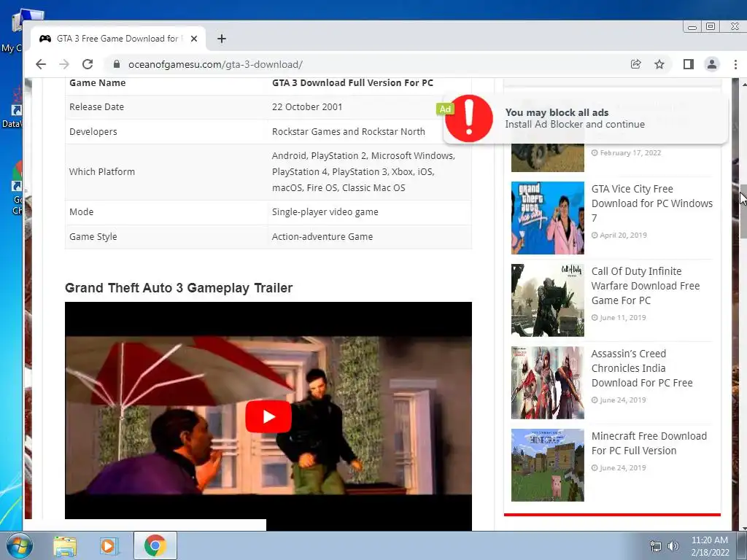Click the scrollbar up arrow
The height and width of the screenshot is (560, 747).
point(743,84)
